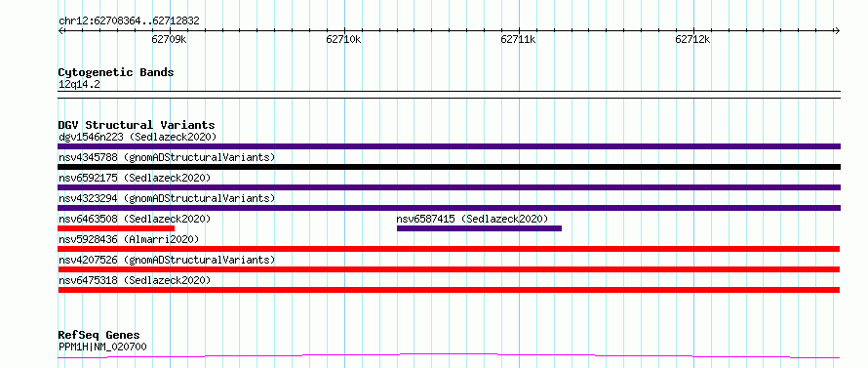Click the dgv1546n223 structural variant bar

[x=449, y=146]
